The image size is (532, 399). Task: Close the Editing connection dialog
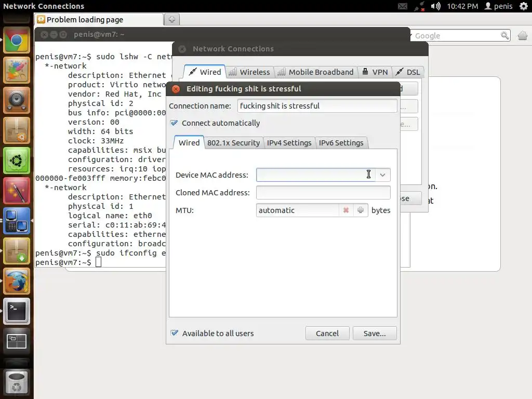[176, 89]
